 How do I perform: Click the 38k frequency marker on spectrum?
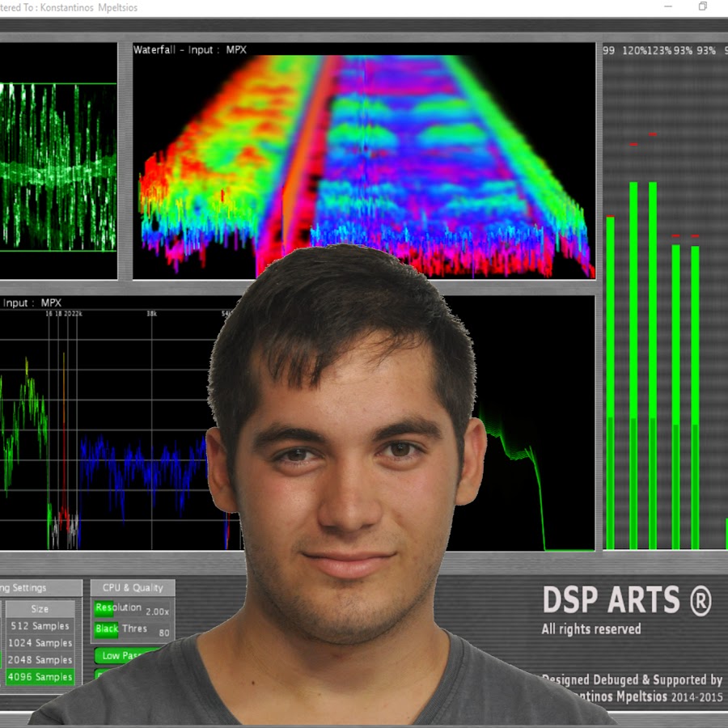click(152, 314)
